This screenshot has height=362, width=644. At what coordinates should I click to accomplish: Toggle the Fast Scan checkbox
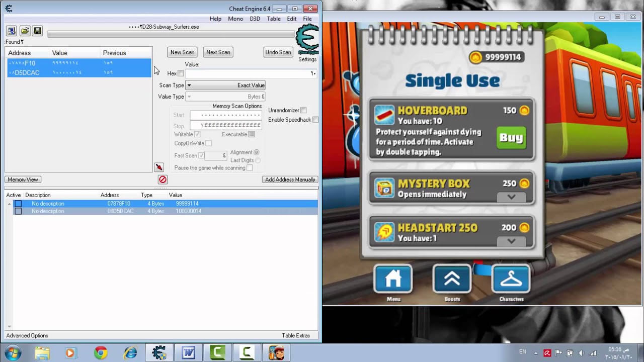tap(201, 156)
